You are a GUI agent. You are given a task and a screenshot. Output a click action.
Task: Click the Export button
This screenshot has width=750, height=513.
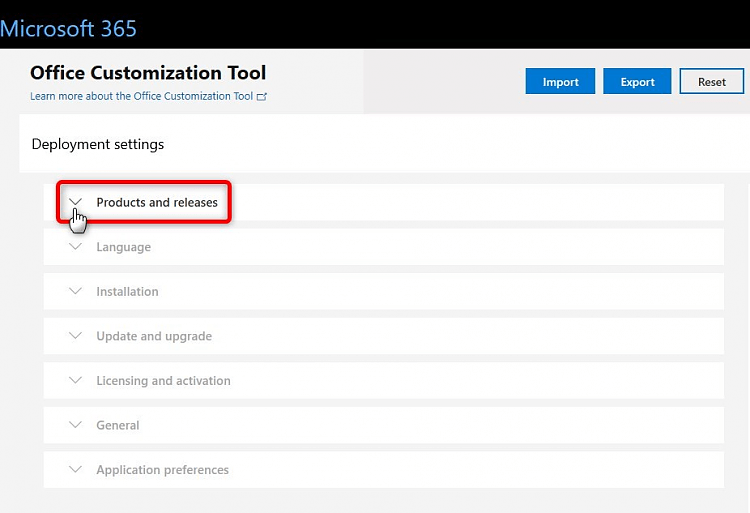coord(637,81)
